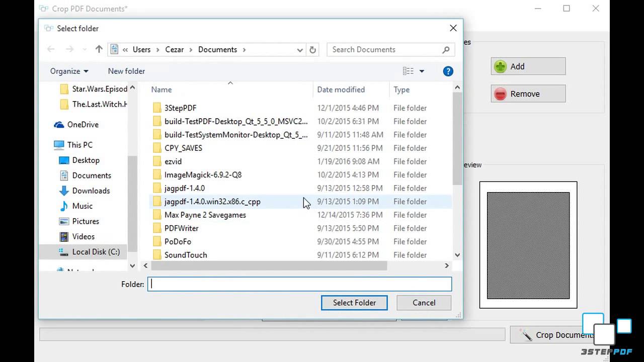Open the Organize dropdown menu
644x362 pixels.
(x=69, y=71)
